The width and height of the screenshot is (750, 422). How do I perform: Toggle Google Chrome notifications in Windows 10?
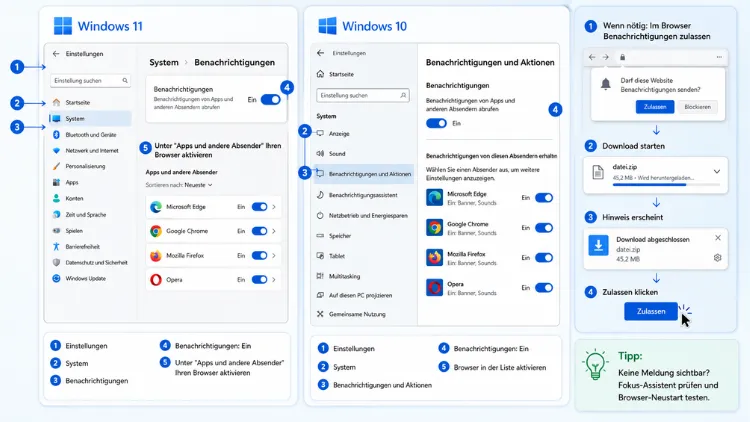544,228
